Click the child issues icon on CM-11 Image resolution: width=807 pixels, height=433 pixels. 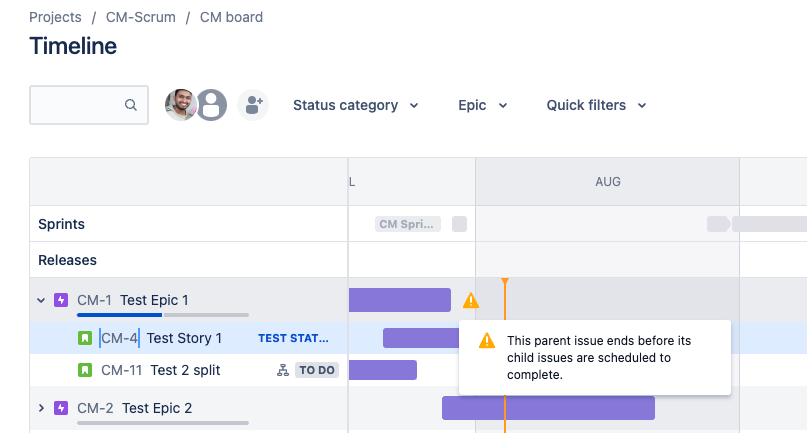pos(283,370)
